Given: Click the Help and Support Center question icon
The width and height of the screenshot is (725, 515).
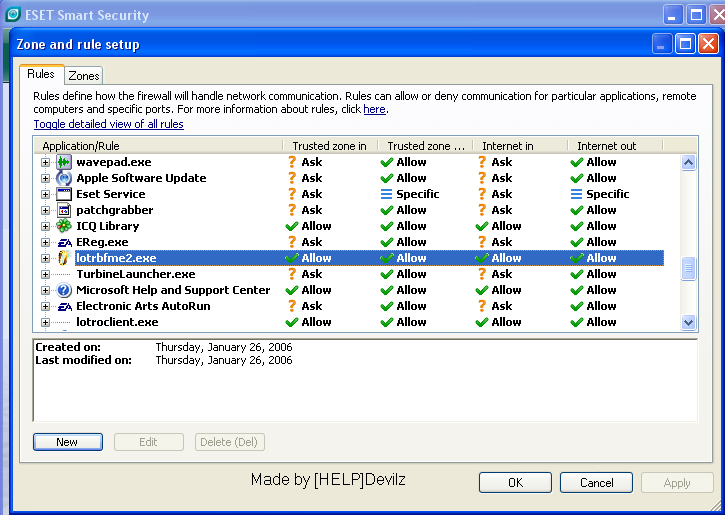Looking at the screenshot, I should pyautogui.click(x=64, y=290).
